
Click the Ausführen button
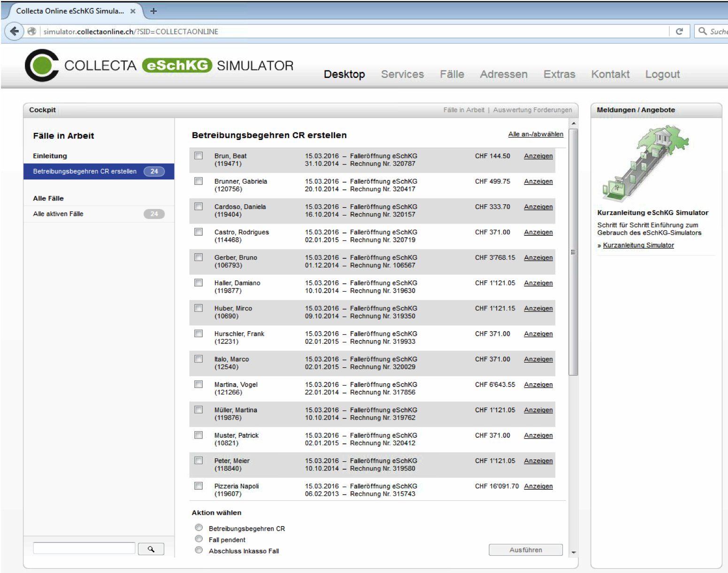click(x=526, y=550)
